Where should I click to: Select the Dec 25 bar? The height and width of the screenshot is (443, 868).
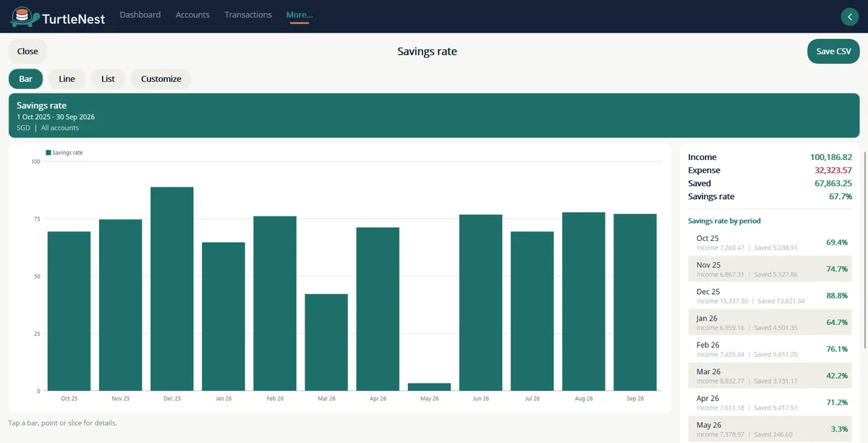pos(172,289)
